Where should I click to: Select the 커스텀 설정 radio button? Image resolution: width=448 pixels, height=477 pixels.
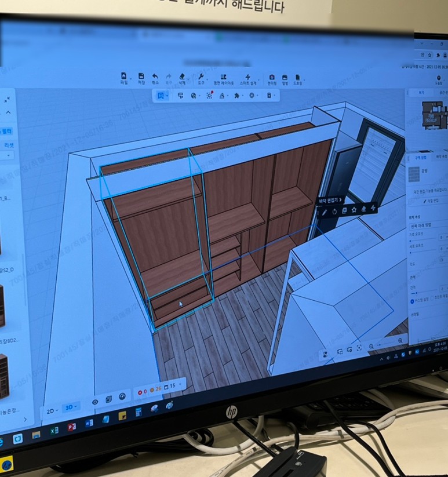tap(412, 301)
